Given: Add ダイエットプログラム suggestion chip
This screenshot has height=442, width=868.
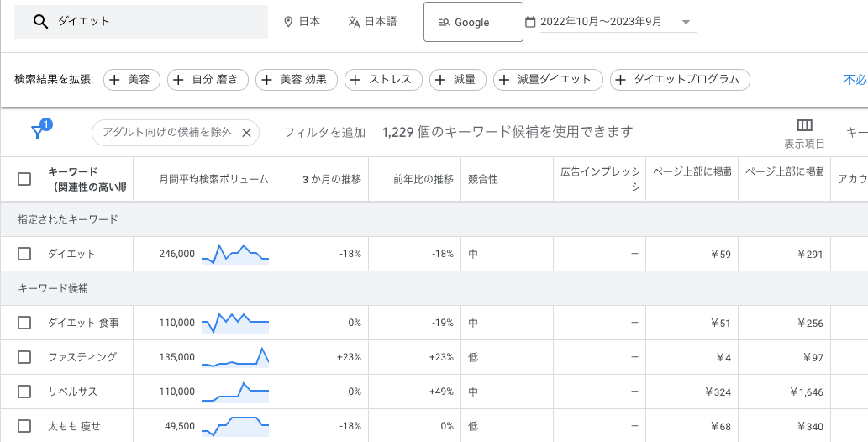Looking at the screenshot, I should [x=679, y=80].
